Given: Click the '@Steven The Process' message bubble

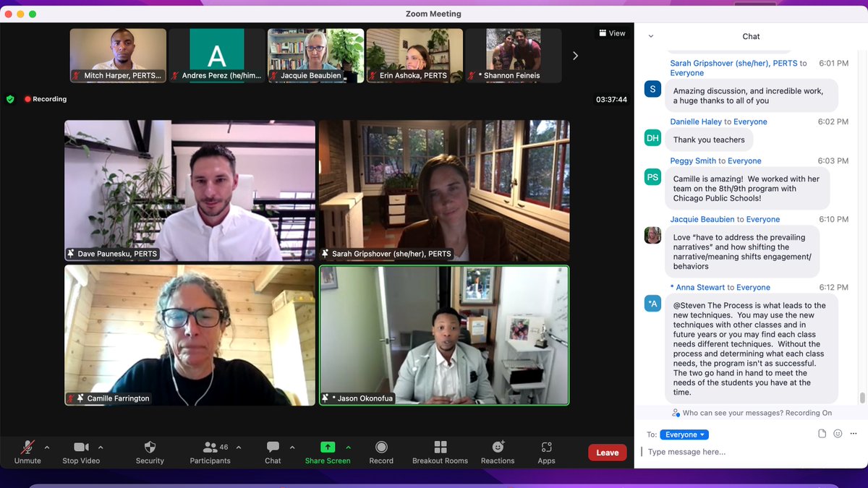Looking at the screenshot, I should (752, 349).
